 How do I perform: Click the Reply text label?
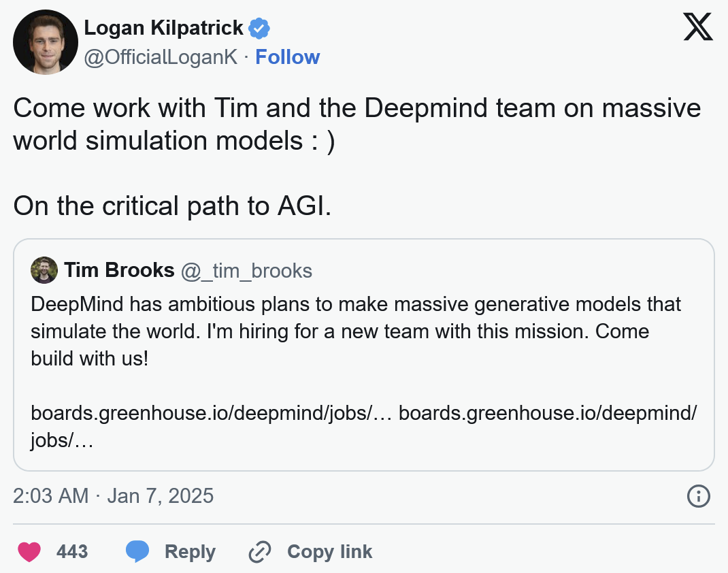pos(190,551)
